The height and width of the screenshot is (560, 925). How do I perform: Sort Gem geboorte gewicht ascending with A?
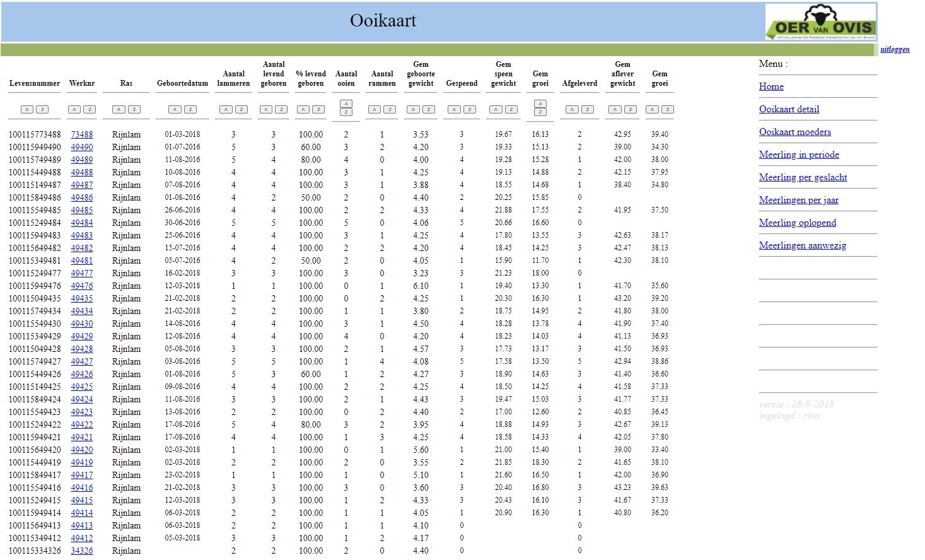[413, 110]
